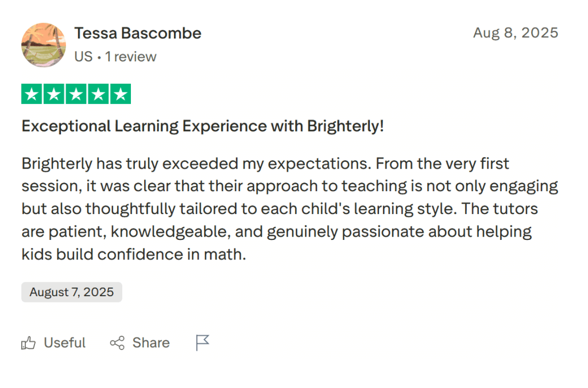Image resolution: width=588 pixels, height=388 pixels.
Task: Click the "US" country label
Action: (83, 57)
